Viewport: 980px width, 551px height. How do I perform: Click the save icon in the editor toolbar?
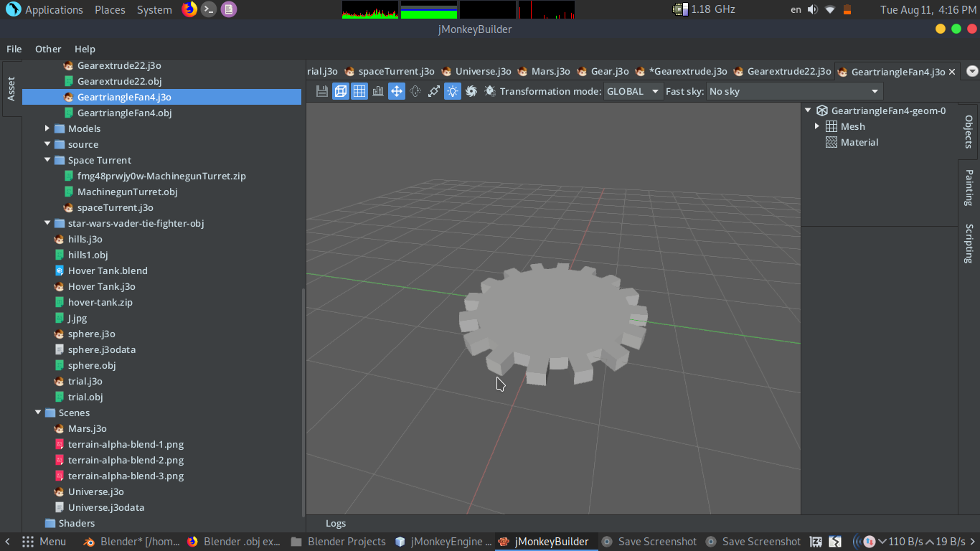322,91
